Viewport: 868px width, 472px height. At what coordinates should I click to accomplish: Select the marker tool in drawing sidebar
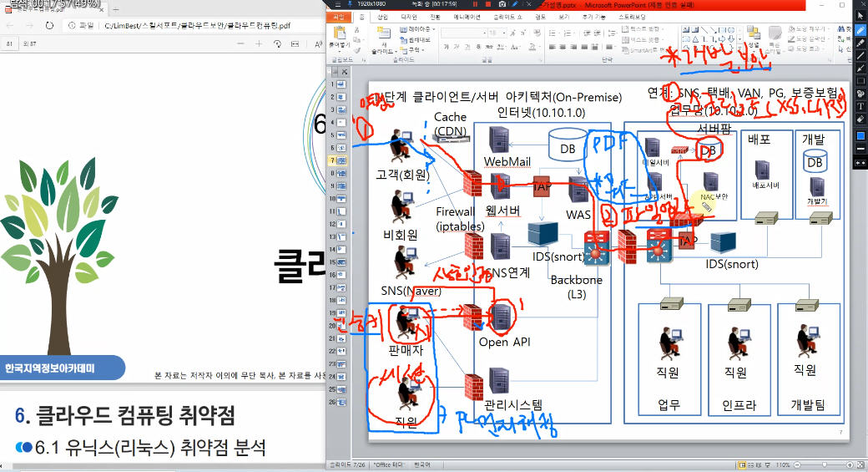[x=860, y=43]
